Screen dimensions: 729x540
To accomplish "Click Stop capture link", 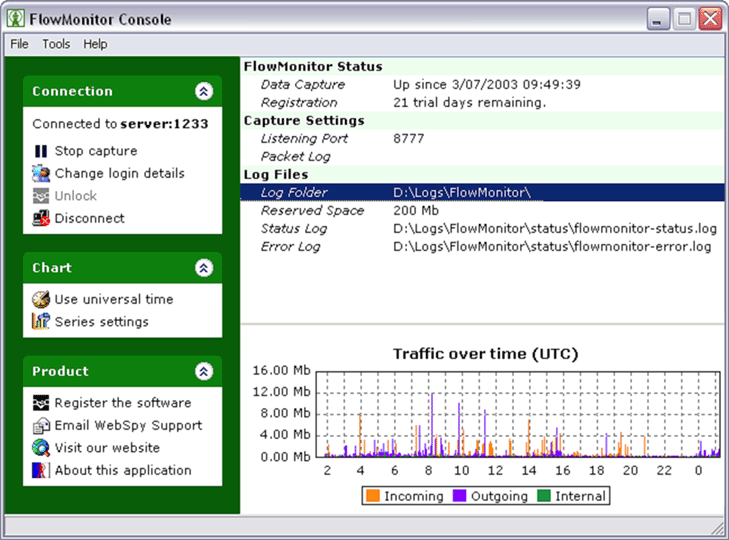I will (96, 151).
